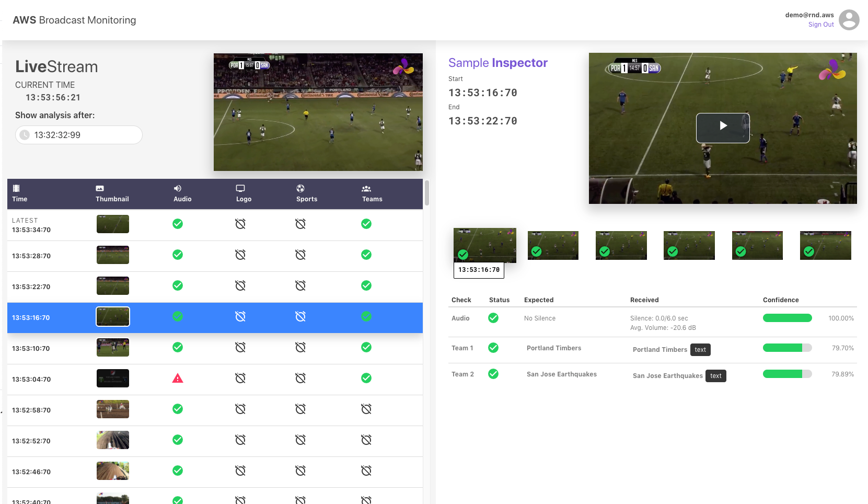Select the third sample frame thumbnail
This screenshot has width=868, height=504.
pyautogui.click(x=621, y=245)
